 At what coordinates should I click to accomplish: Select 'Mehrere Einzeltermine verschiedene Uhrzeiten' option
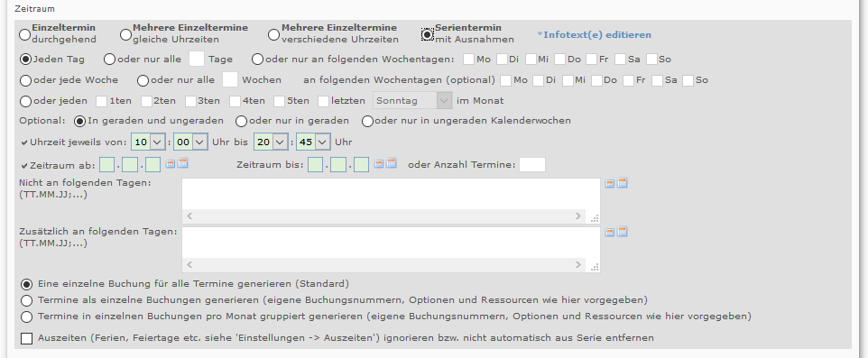[x=273, y=34]
